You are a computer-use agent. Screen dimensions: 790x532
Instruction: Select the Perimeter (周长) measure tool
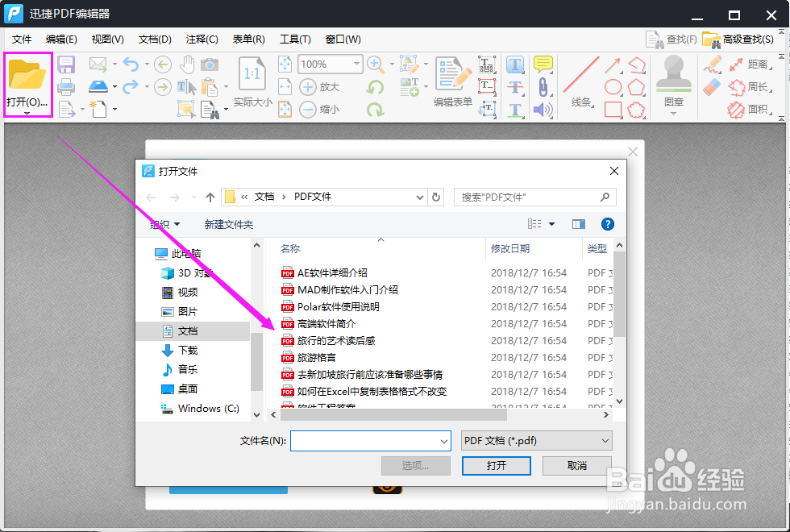[750, 87]
